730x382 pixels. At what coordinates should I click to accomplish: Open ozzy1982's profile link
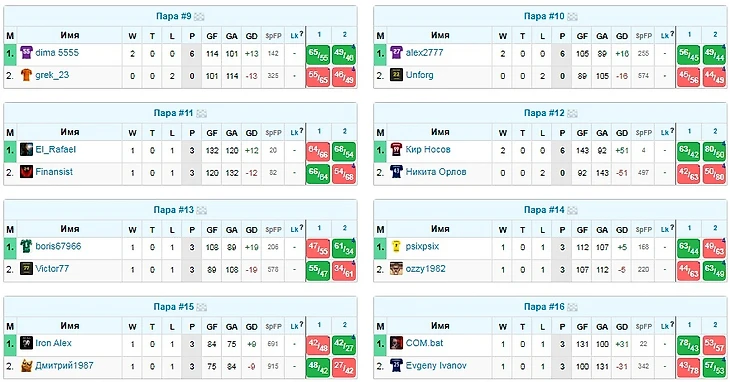(426, 268)
